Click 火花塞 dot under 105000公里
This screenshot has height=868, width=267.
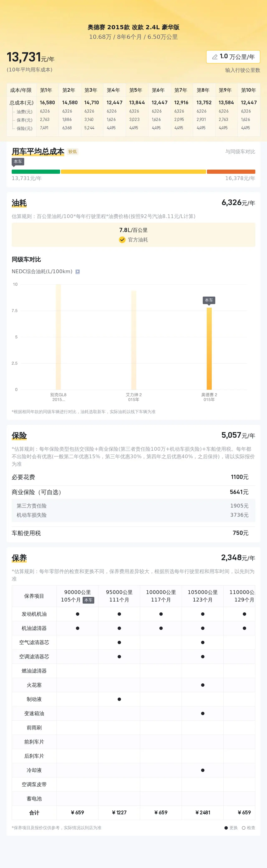203,685
